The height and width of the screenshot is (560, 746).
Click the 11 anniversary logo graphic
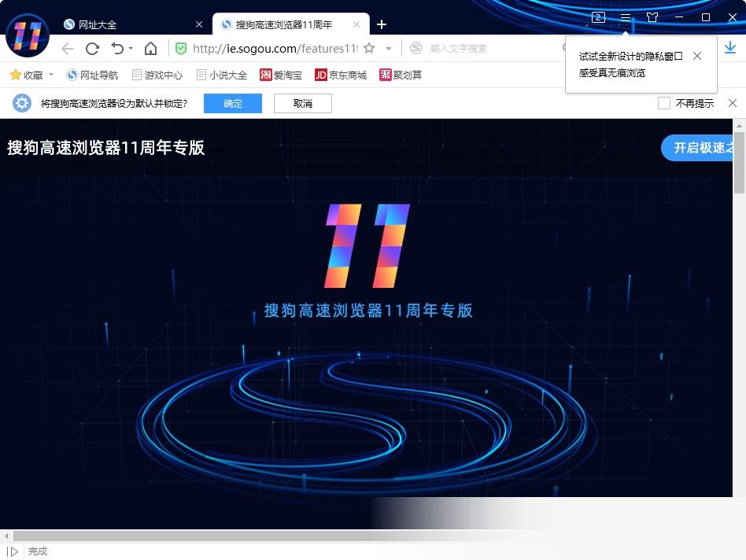367,245
